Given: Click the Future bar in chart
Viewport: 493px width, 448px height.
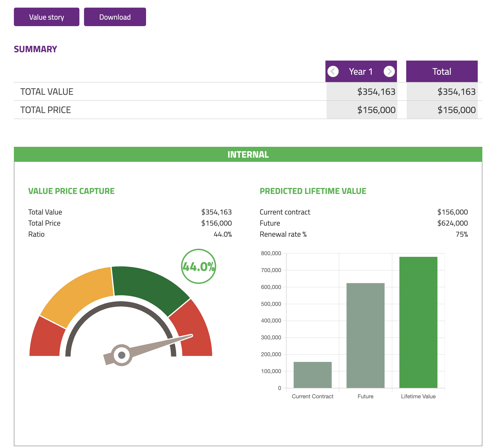Looking at the screenshot, I should pos(365,336).
